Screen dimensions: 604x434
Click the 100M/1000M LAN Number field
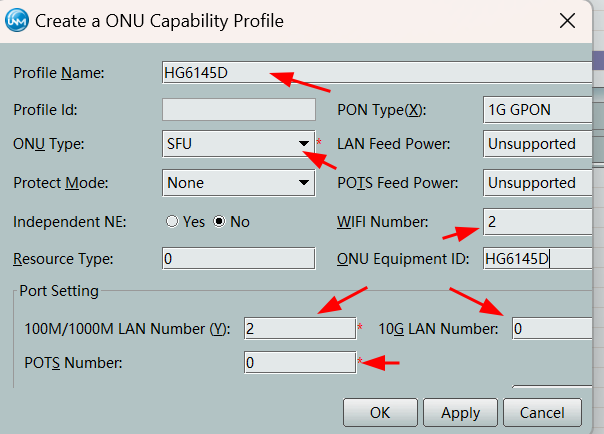pos(300,328)
